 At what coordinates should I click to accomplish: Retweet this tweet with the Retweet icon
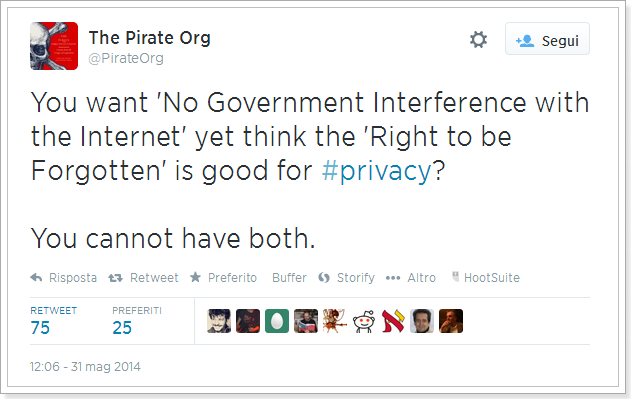[115, 278]
